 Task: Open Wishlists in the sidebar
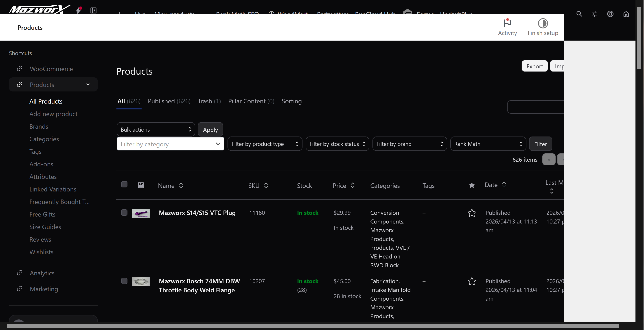(x=42, y=252)
